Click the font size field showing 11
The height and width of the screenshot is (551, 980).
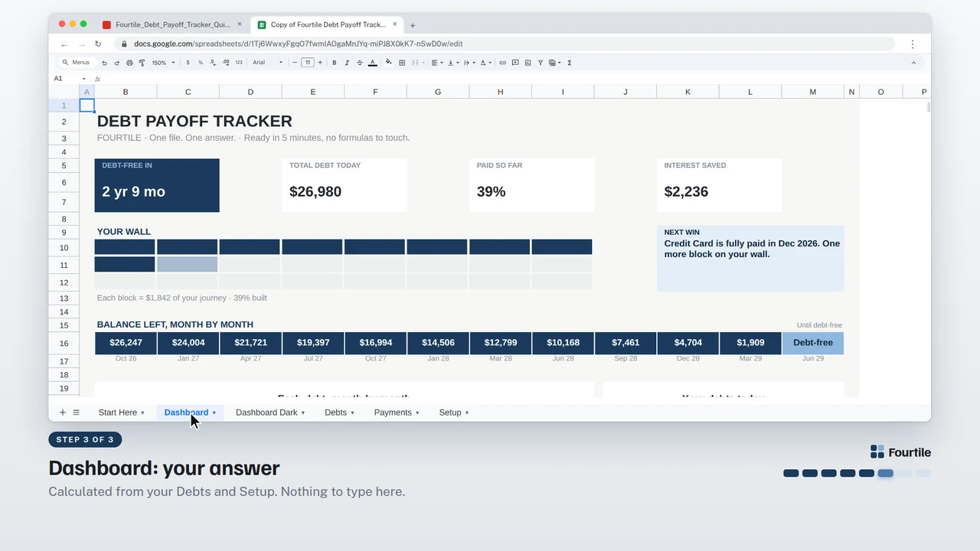(x=308, y=63)
